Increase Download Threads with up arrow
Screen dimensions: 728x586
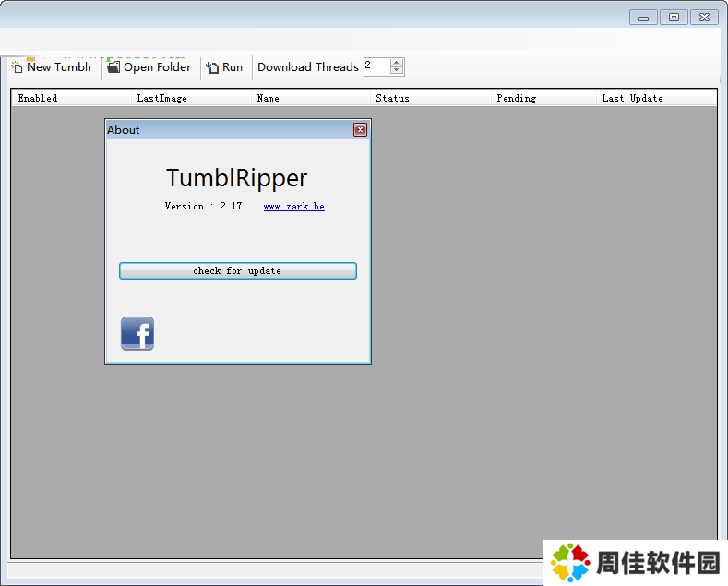[397, 63]
